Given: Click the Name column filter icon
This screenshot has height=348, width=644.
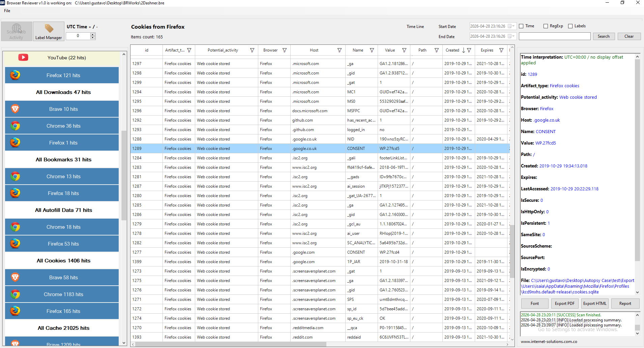Looking at the screenshot, I should point(372,50).
